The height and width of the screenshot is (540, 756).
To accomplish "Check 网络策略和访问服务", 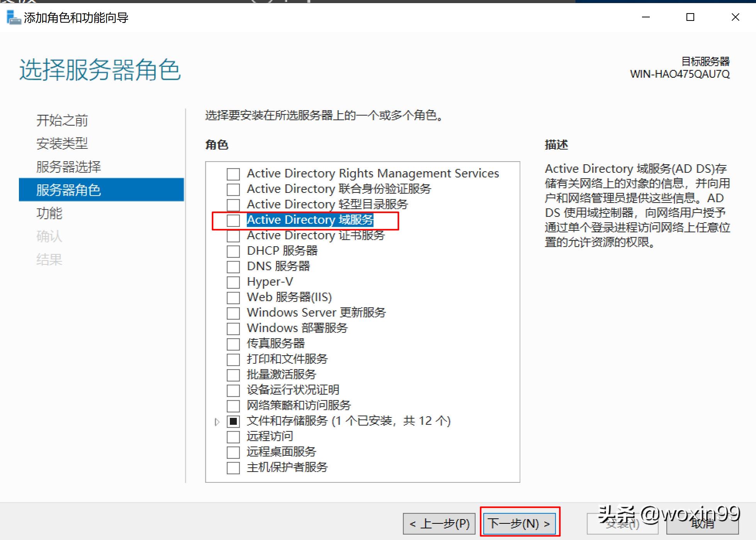I will 233,405.
